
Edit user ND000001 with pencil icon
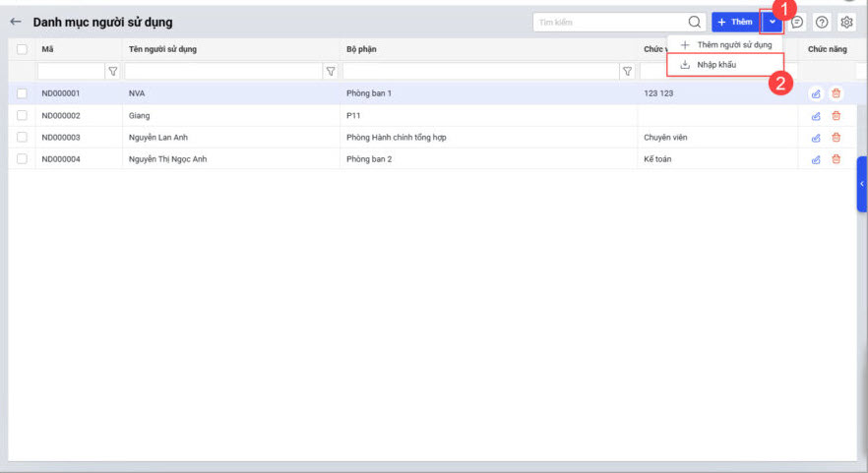point(815,93)
